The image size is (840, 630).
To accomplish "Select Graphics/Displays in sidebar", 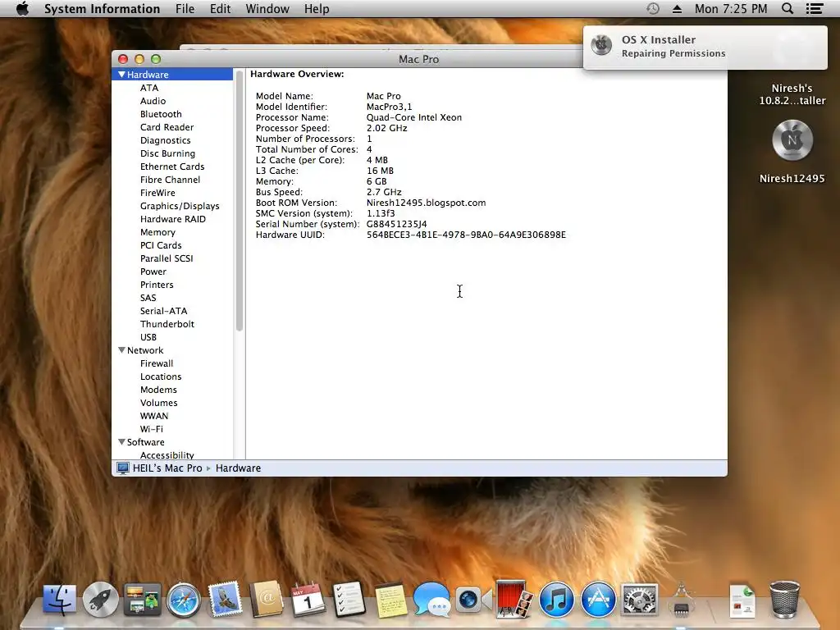I will [180, 206].
